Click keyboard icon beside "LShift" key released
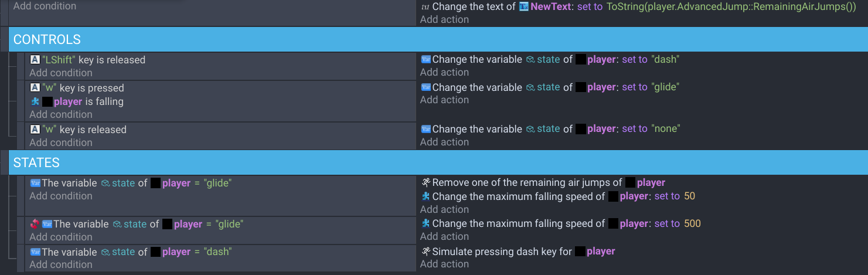The image size is (868, 275). click(x=35, y=60)
